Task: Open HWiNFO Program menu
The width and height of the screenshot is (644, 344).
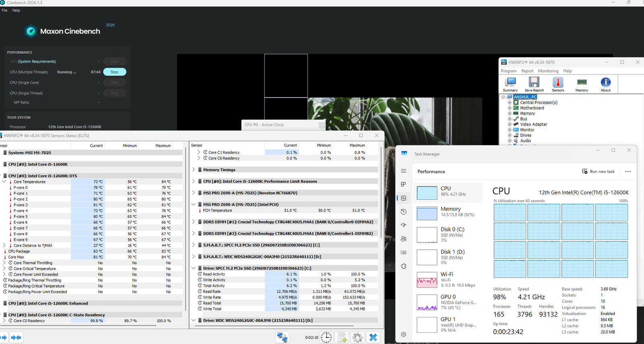Action: point(509,71)
